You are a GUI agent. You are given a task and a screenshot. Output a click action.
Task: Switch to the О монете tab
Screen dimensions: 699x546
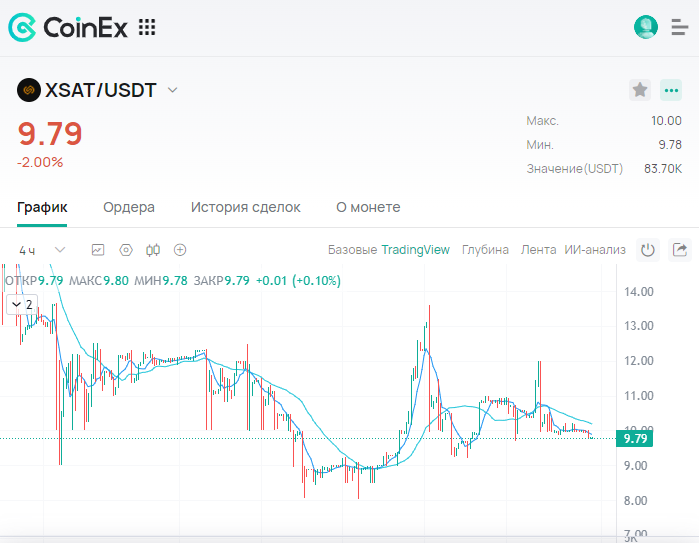pyautogui.click(x=368, y=207)
